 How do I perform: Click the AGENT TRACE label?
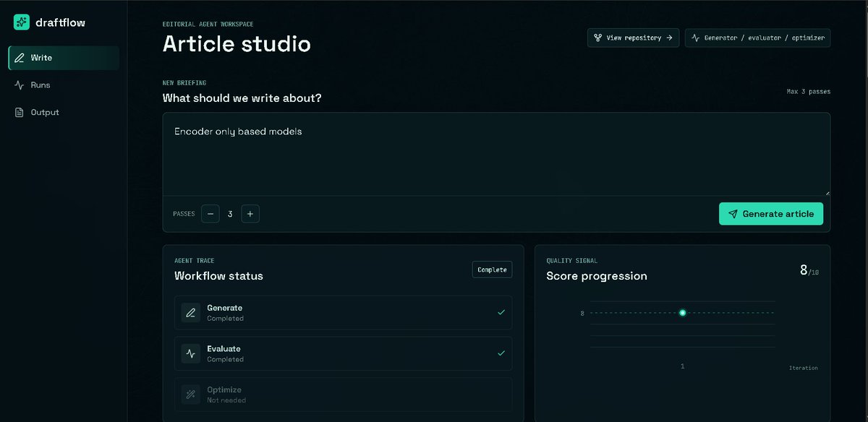195,261
